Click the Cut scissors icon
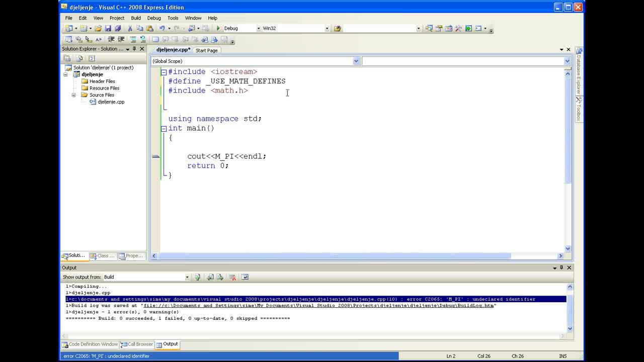The image size is (644, 362). (130, 28)
